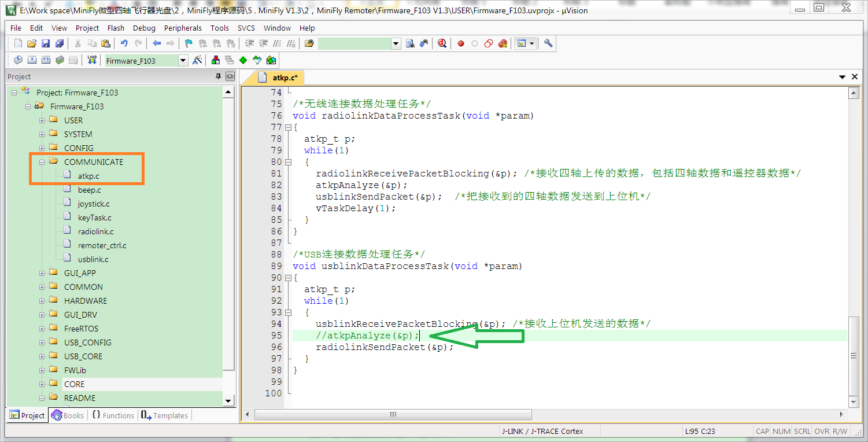Switch to the Functions tab
The height and width of the screenshot is (442, 868).
point(113,415)
